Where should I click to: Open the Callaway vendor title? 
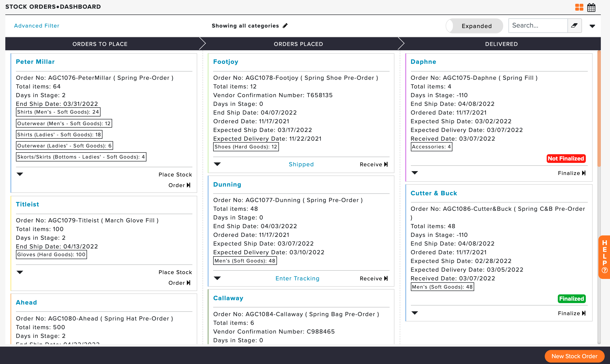click(228, 298)
